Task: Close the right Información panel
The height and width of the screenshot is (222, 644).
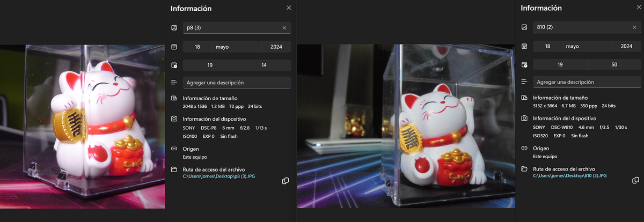Action: tap(639, 8)
